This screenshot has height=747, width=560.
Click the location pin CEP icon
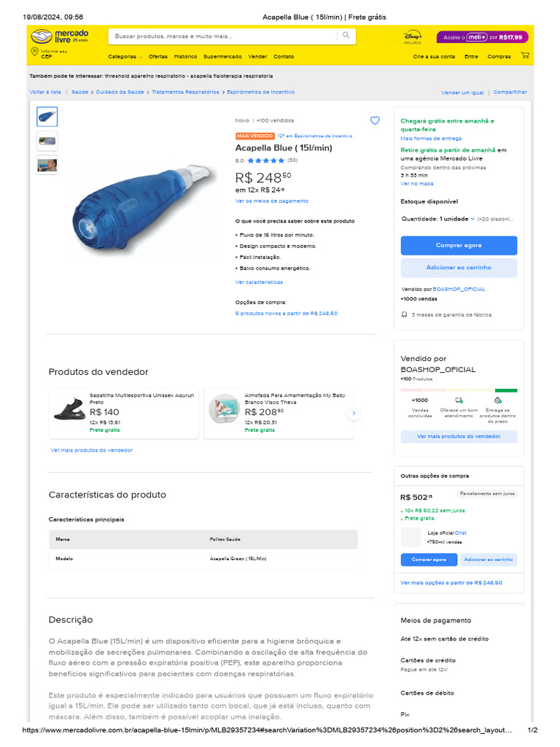pos(34,52)
